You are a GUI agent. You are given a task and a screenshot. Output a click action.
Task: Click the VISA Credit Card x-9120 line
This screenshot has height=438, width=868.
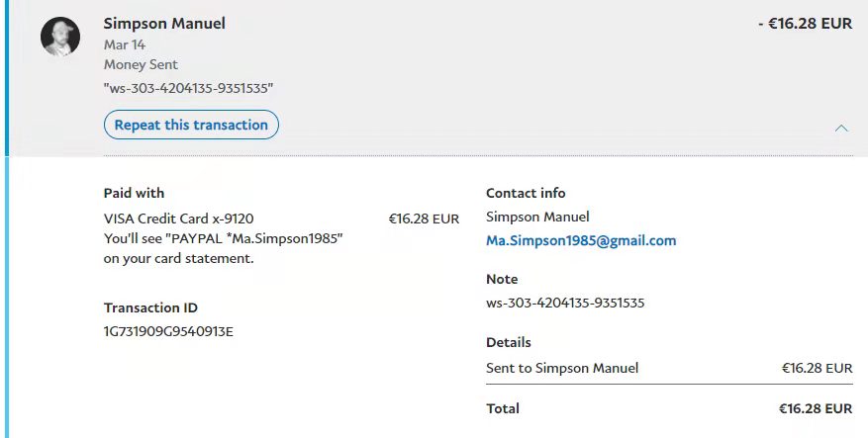click(x=185, y=219)
